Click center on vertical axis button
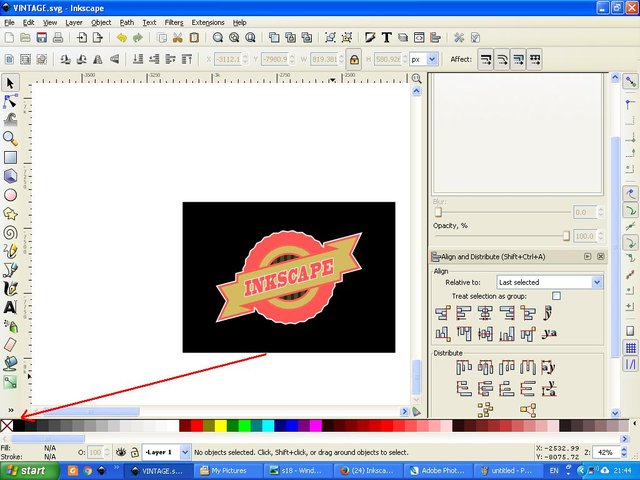This screenshot has height=480, width=640. tap(485, 313)
